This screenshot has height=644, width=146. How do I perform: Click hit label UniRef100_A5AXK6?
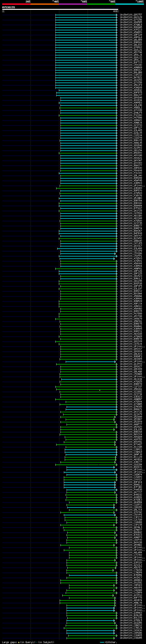pos(131,263)
